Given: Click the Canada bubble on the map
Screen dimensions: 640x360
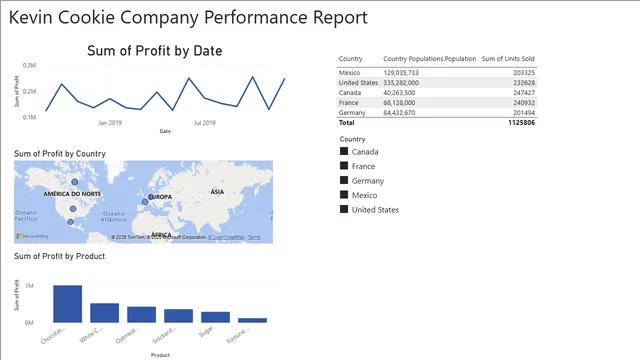Looking at the screenshot, I should point(75,182).
